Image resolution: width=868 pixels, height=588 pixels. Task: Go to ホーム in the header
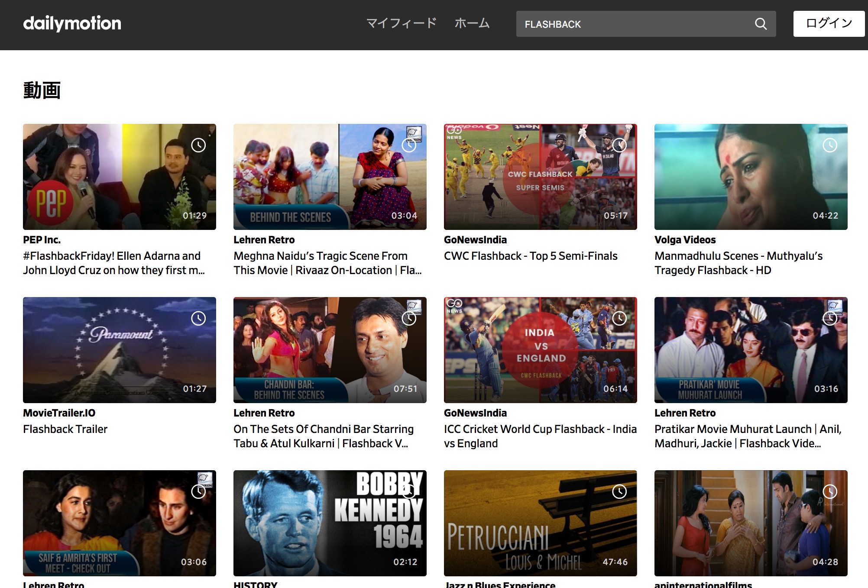tap(472, 23)
